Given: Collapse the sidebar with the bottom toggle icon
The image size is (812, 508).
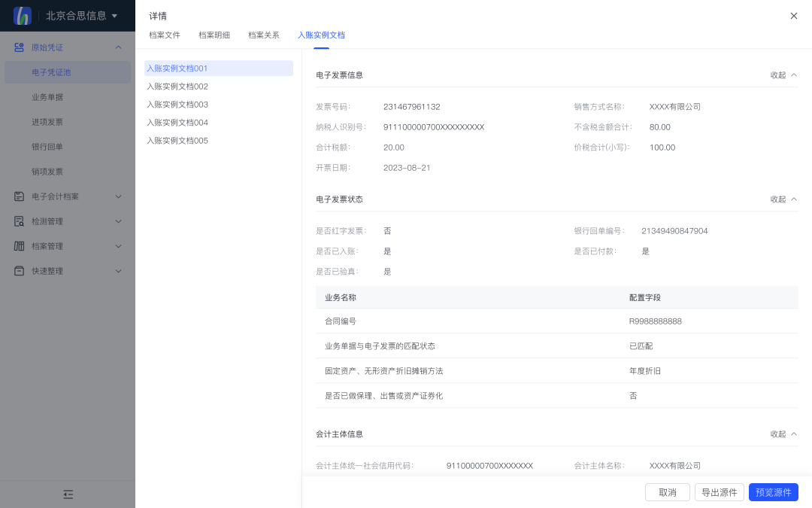Looking at the screenshot, I should pyautogui.click(x=68, y=494).
